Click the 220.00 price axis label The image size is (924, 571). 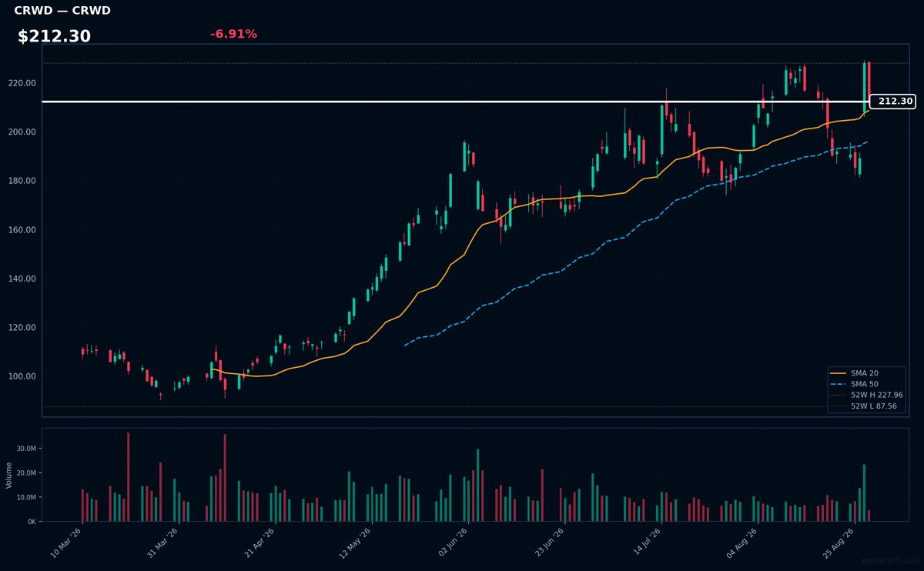click(x=23, y=83)
